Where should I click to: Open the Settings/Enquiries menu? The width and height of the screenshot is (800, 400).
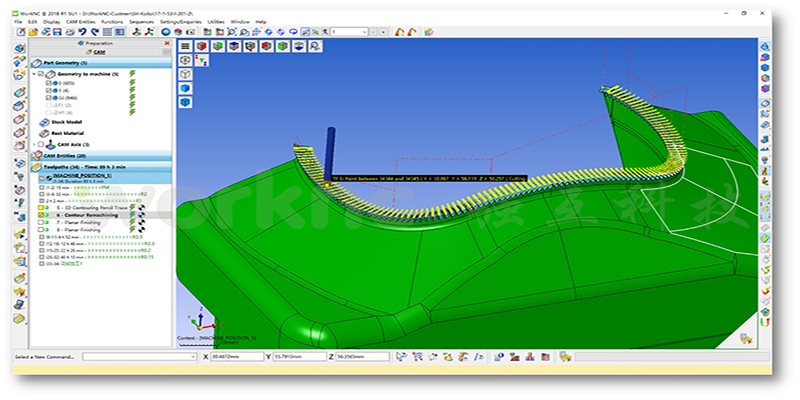[181, 22]
